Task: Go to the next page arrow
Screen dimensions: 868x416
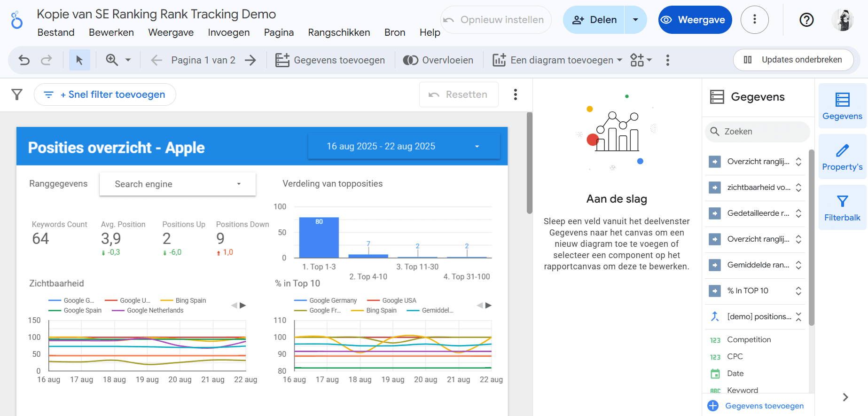Action: point(250,60)
